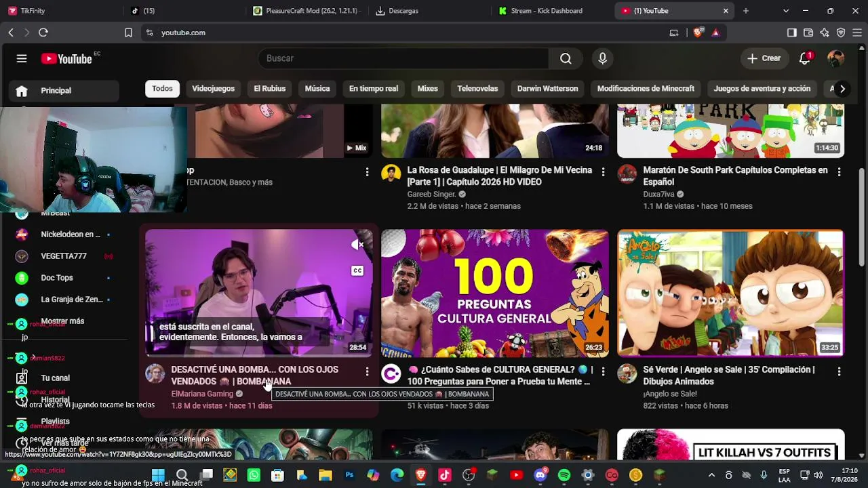This screenshot has width=868, height=488.
Task: Click the Principal home icon in sidebar
Action: coord(22,91)
